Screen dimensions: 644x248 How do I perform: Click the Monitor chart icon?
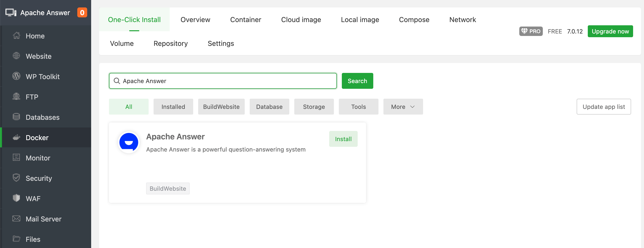tap(17, 158)
